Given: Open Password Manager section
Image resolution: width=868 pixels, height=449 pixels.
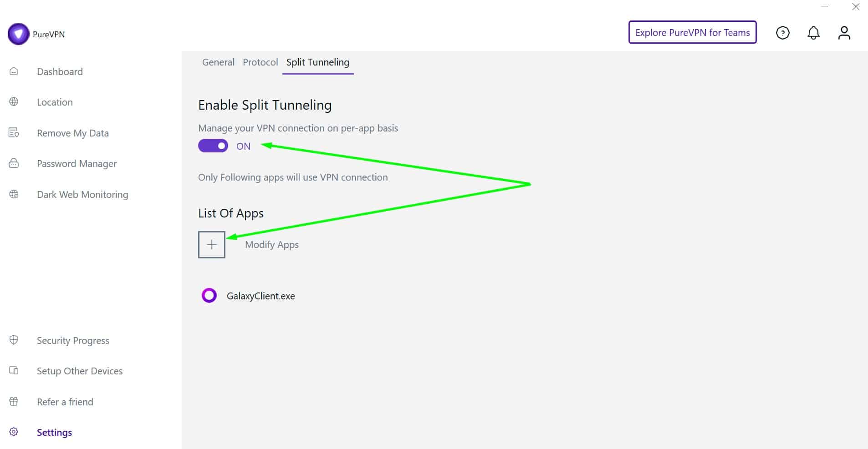Looking at the screenshot, I should click(x=77, y=163).
